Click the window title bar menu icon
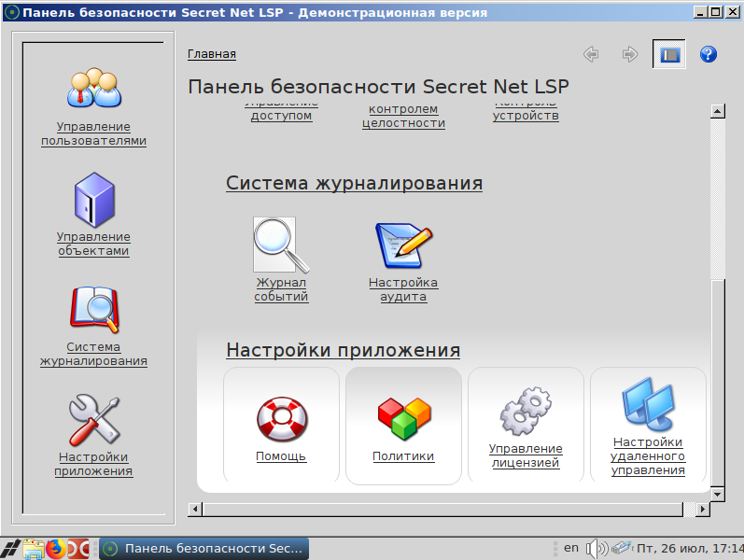 12,12
